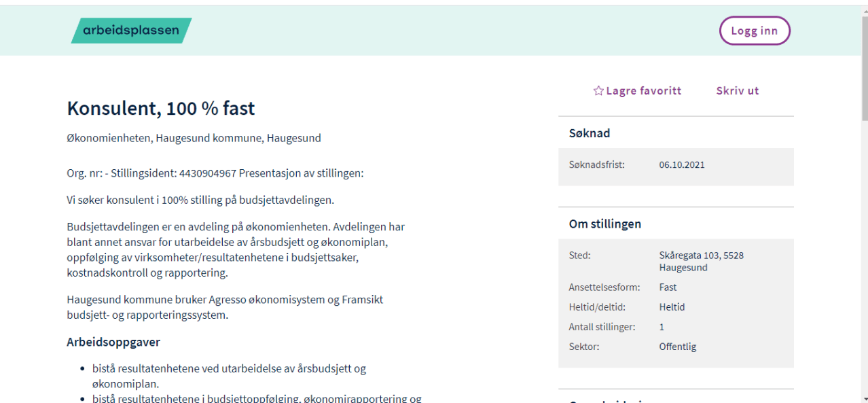Collapse the job description section header Arbeidsoppgaver
This screenshot has height=403, width=868.
[113, 342]
